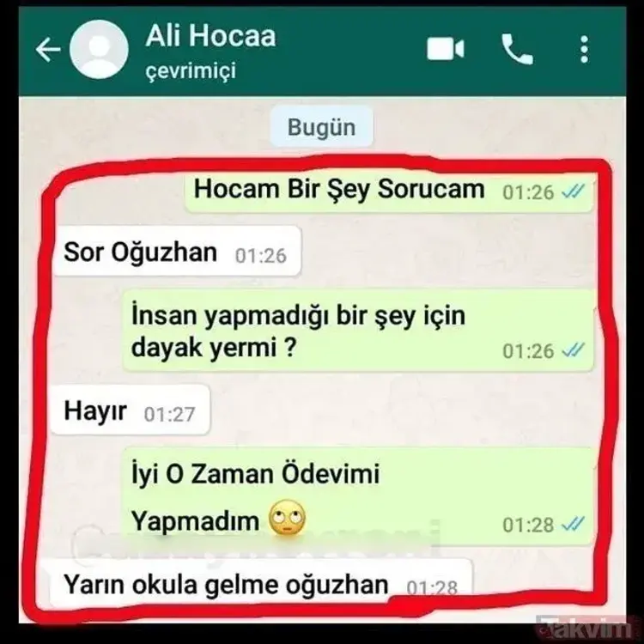Tap the Yarın okula gelme oğuzhan message
644x644 pixels.
[x=261, y=582]
